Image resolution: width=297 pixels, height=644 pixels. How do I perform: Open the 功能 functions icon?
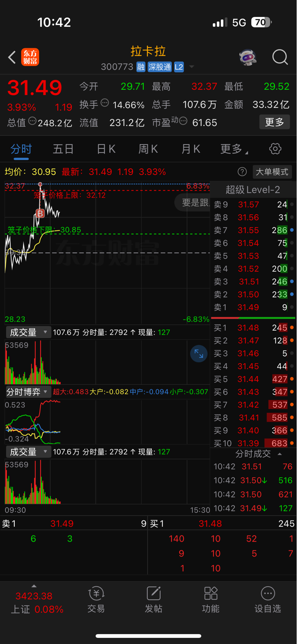pyautogui.click(x=210, y=599)
